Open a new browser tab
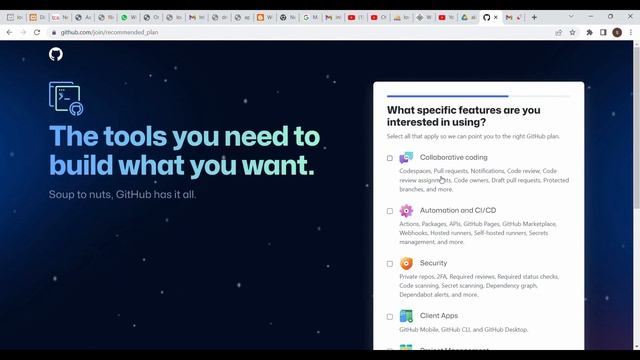 click(x=534, y=17)
